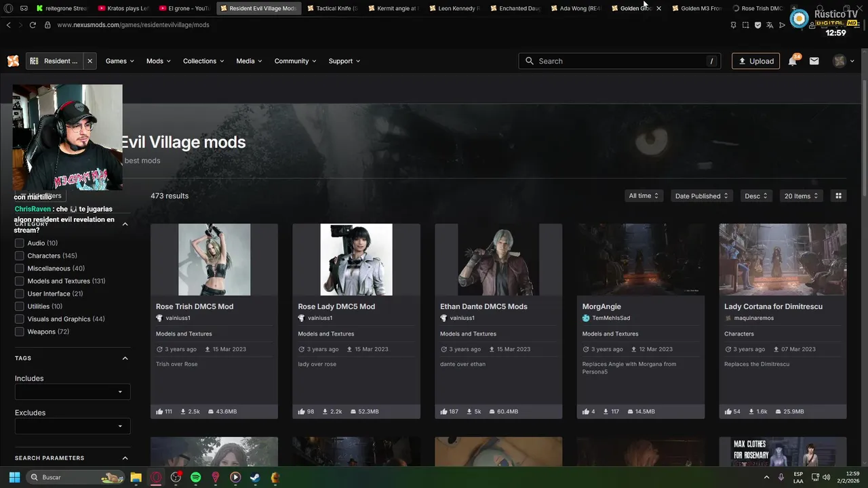This screenshot has height=488, width=868.
Task: Click Windows taskbar Buscar search box
Action: pyautogui.click(x=75, y=477)
